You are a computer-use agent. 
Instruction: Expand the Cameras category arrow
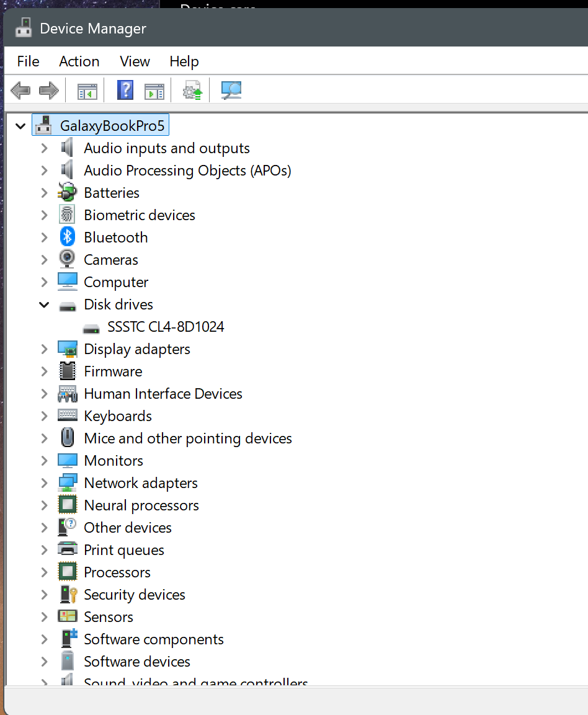(x=44, y=260)
